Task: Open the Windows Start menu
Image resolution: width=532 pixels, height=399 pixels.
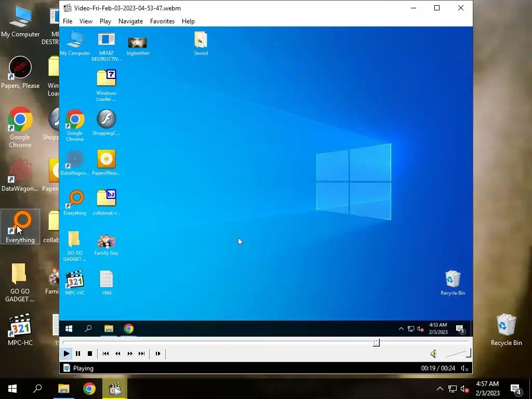Action: click(x=12, y=389)
